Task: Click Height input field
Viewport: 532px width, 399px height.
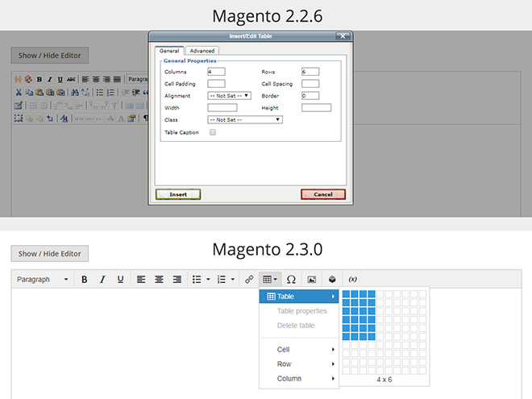Action: [x=316, y=108]
